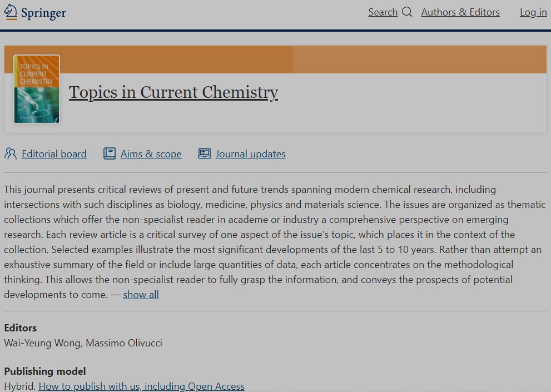
Task: Open the Aims & scope text link
Action: tap(151, 154)
